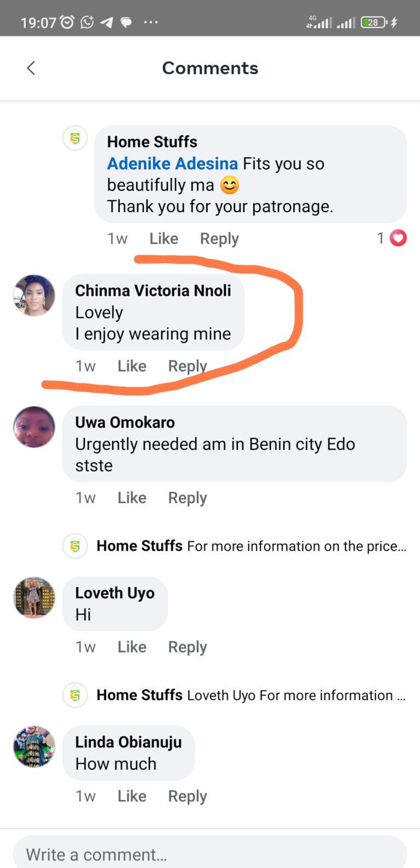Open Loveth Uyo's profile picture
The width and height of the screenshot is (420, 868).
[x=34, y=598]
